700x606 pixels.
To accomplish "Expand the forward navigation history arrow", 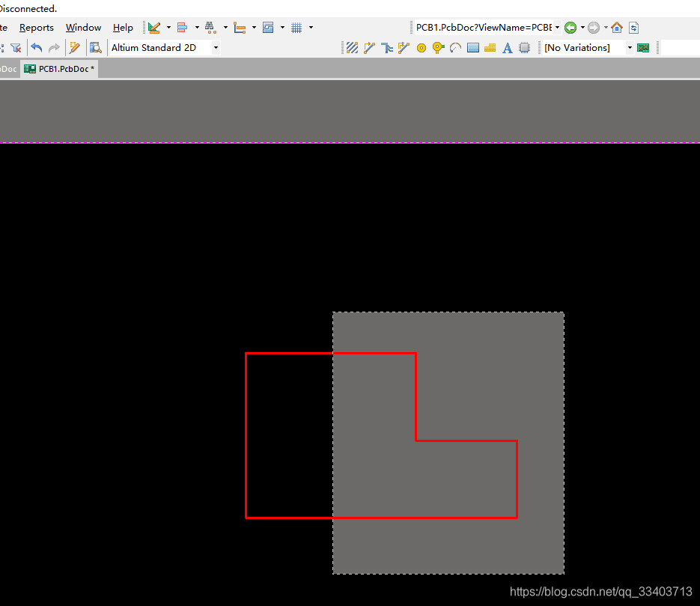I will [x=606, y=28].
